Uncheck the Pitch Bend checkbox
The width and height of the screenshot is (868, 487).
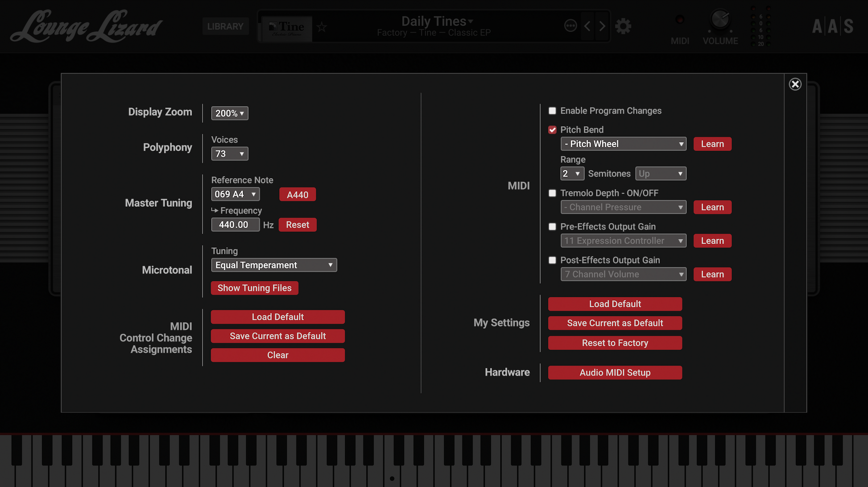click(x=552, y=130)
